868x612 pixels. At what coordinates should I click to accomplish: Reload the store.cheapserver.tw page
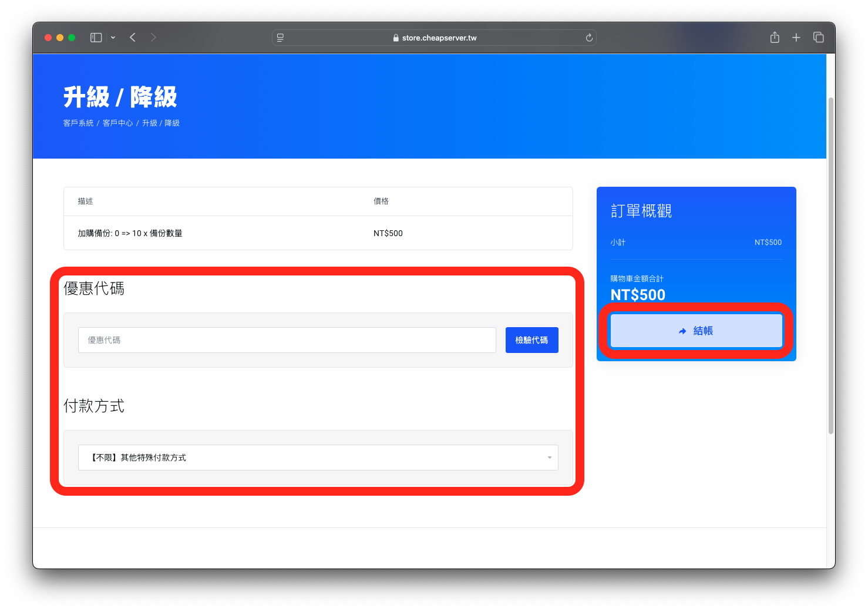[x=589, y=38]
